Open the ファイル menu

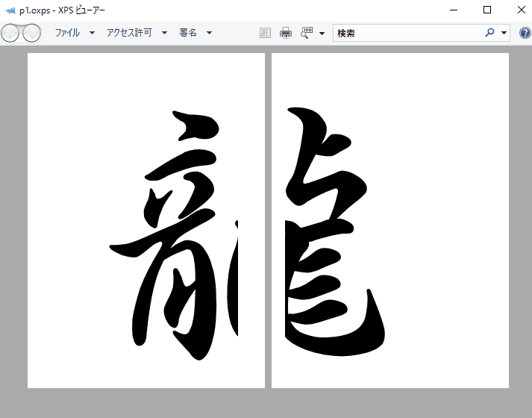pos(67,33)
